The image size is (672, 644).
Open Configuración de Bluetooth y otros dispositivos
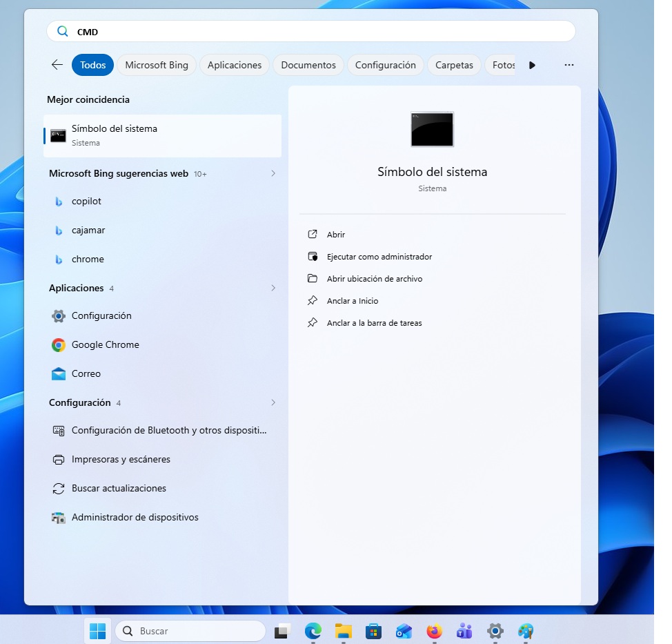pyautogui.click(x=162, y=431)
